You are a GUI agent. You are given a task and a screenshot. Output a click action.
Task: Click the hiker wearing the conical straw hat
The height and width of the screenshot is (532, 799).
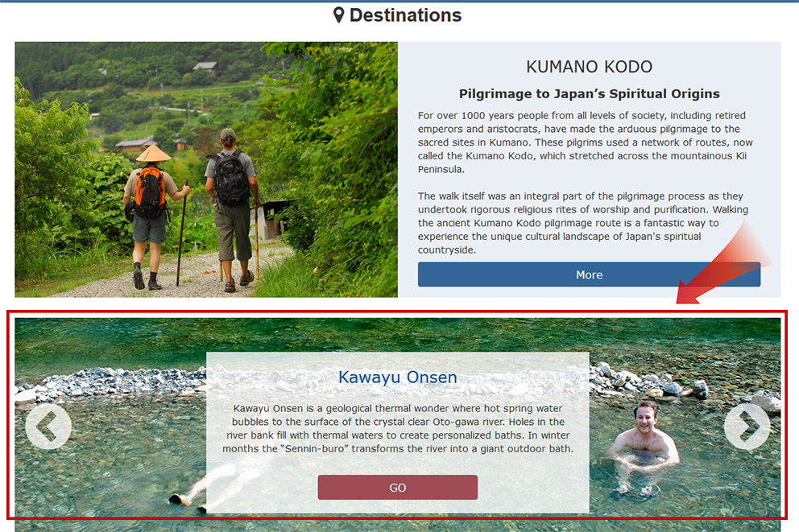pos(151,217)
